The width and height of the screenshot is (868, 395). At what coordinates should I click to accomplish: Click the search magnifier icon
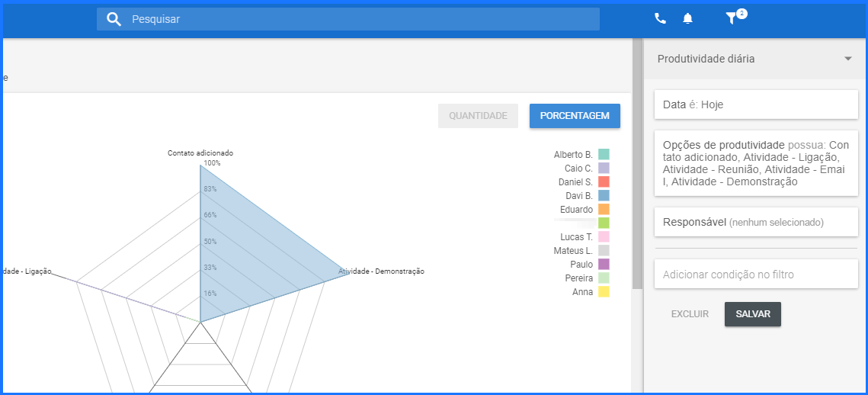[x=114, y=19]
